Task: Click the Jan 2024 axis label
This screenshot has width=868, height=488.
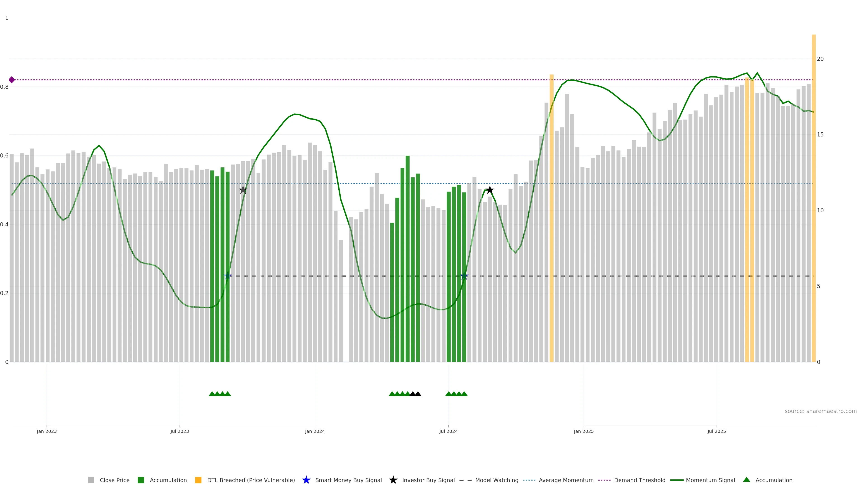Action: click(x=315, y=431)
